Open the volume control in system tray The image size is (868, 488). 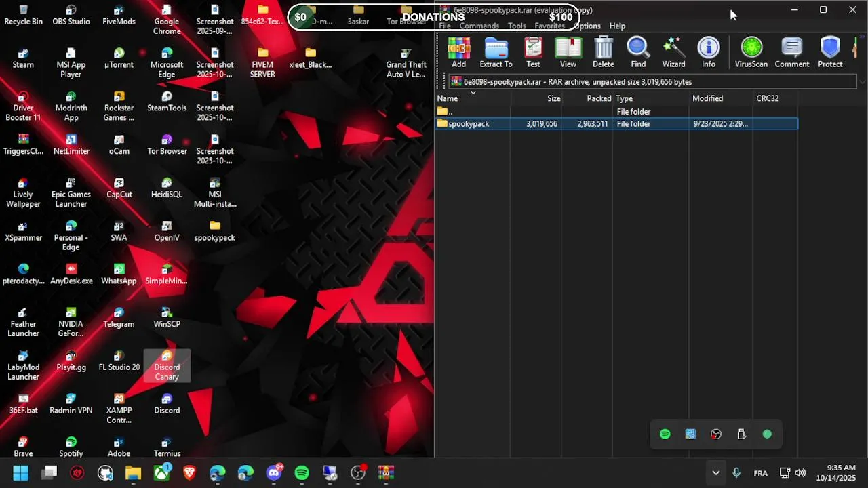point(800,473)
